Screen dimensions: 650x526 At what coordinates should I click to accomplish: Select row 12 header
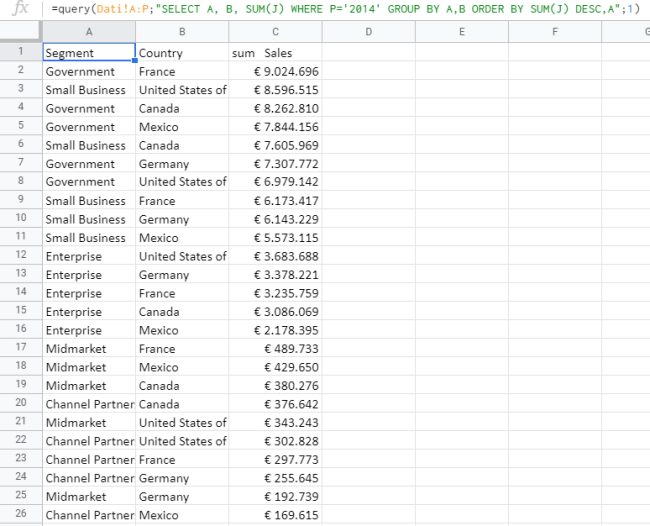click(20, 256)
